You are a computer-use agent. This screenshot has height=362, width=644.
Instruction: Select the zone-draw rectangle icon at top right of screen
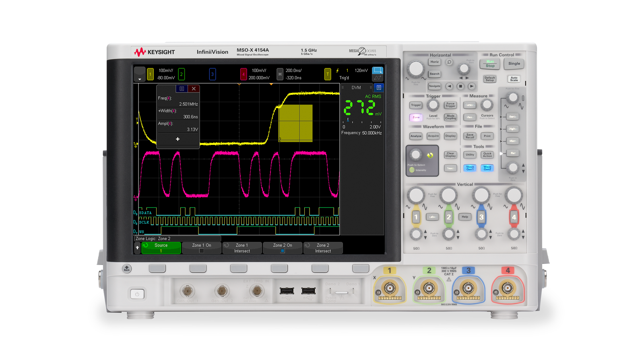coord(378,70)
